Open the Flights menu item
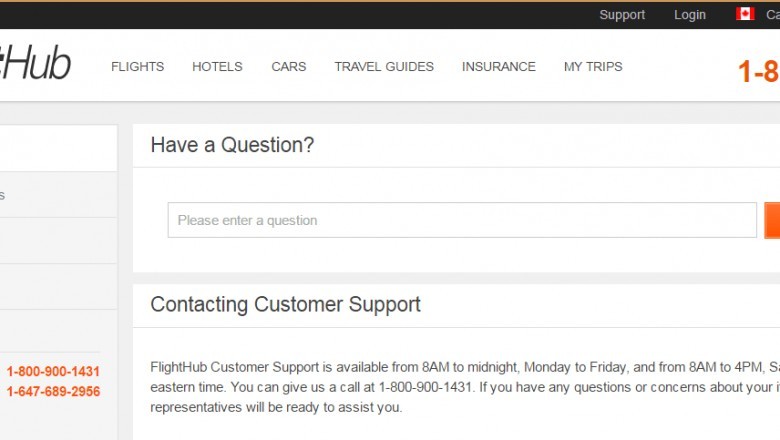The width and height of the screenshot is (780, 440). 137,67
